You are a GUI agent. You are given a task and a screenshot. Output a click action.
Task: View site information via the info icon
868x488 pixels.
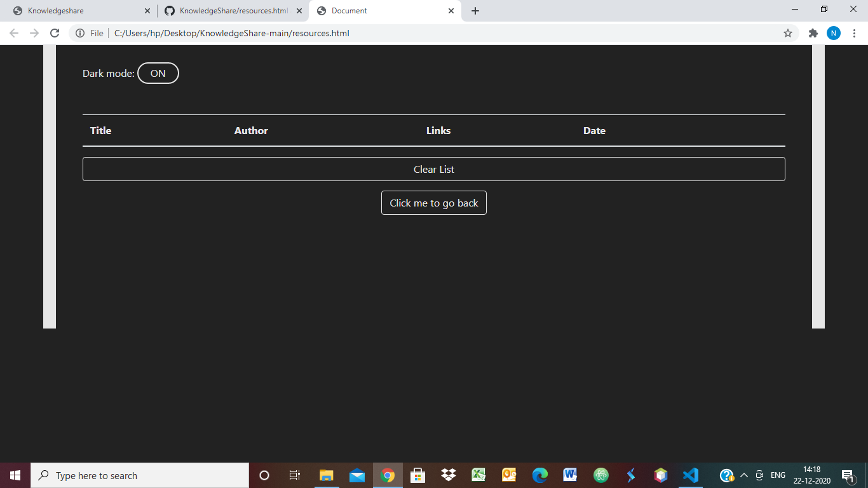pyautogui.click(x=80, y=33)
